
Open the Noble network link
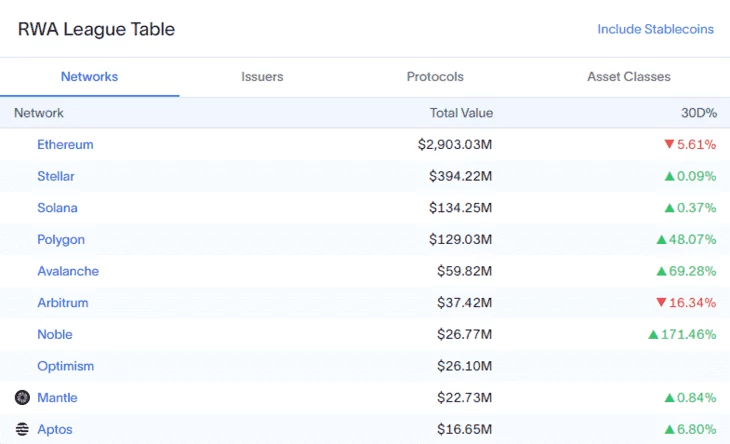point(55,335)
